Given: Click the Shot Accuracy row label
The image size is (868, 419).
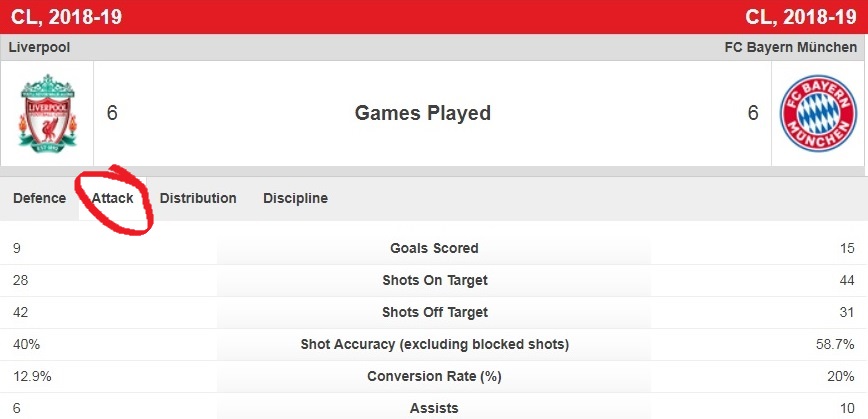Looking at the screenshot, I should 435,344.
